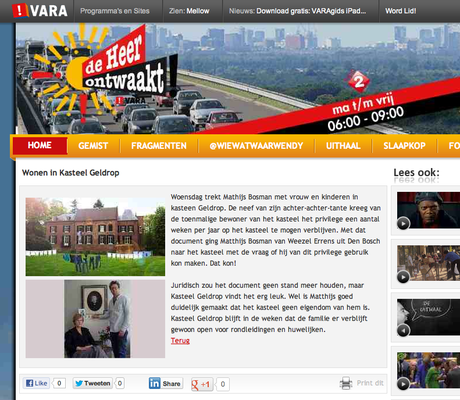This screenshot has height=400, width=460.
Task: Open the De Uithaal chalkboard thumbnail
Action: [428, 317]
